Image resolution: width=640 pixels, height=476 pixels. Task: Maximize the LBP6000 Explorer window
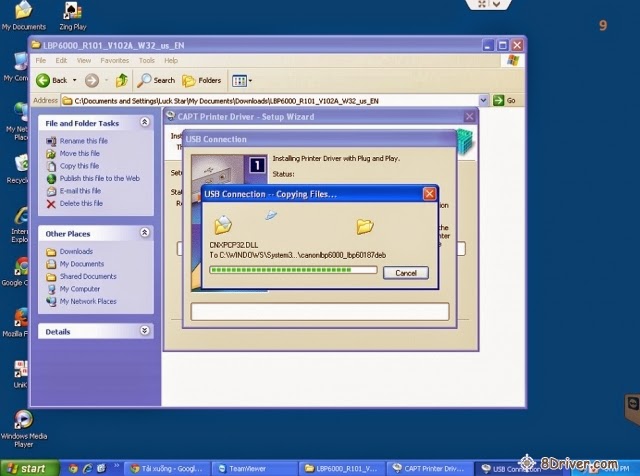(502, 45)
